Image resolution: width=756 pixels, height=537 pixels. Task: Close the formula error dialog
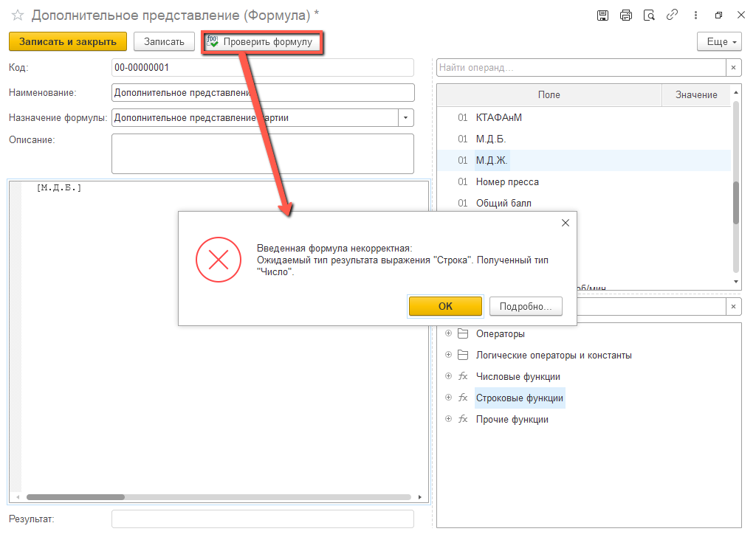566,223
